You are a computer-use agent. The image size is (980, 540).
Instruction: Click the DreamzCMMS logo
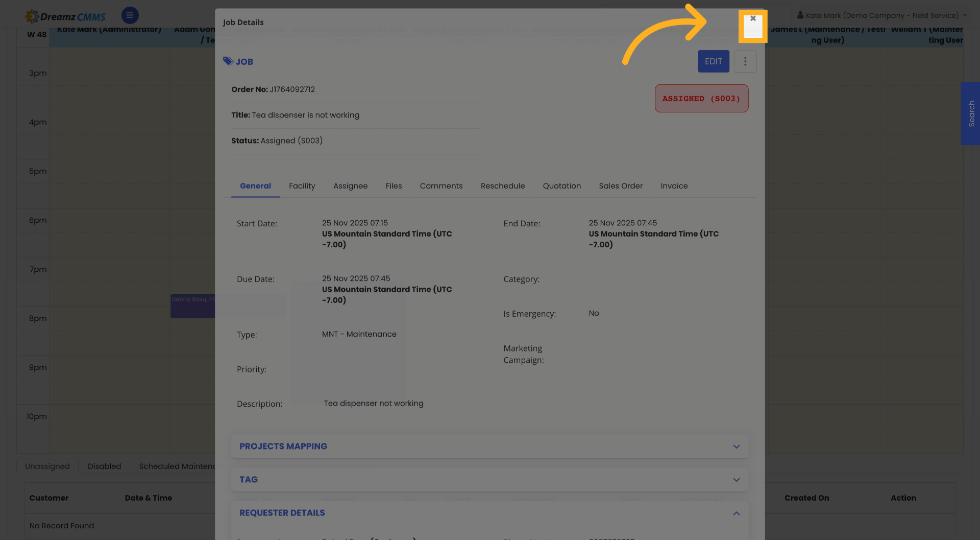tap(65, 15)
